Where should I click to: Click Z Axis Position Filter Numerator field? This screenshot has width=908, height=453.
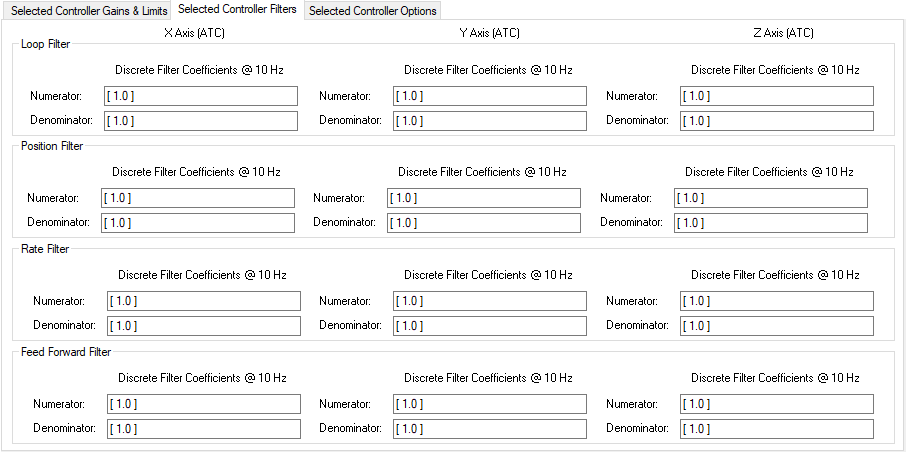click(x=770, y=198)
